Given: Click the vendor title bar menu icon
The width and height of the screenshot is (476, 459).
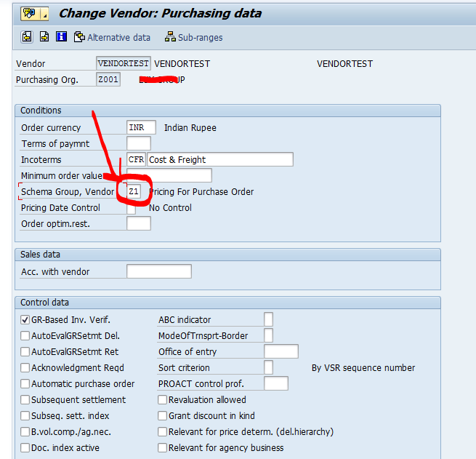Looking at the screenshot, I should pos(30,13).
